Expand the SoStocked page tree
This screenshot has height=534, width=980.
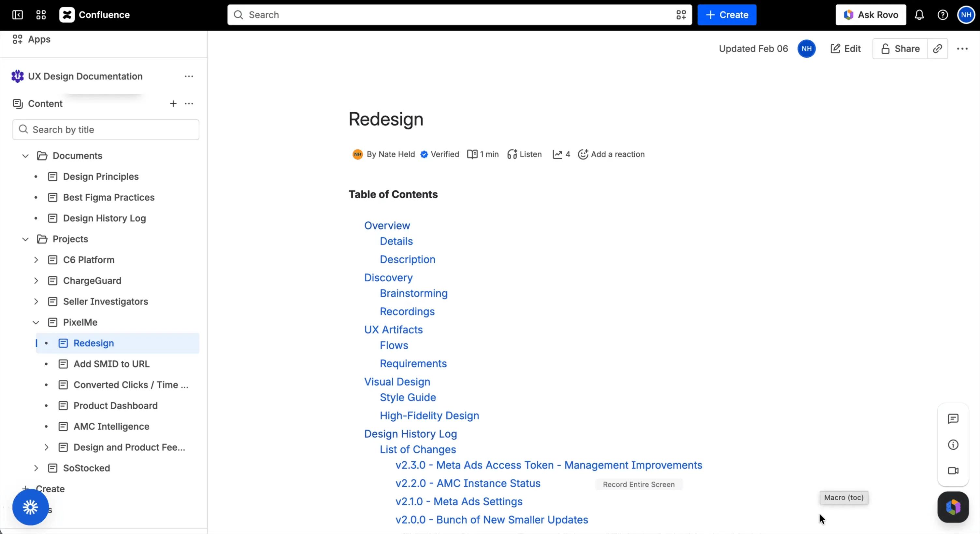pyautogui.click(x=36, y=468)
